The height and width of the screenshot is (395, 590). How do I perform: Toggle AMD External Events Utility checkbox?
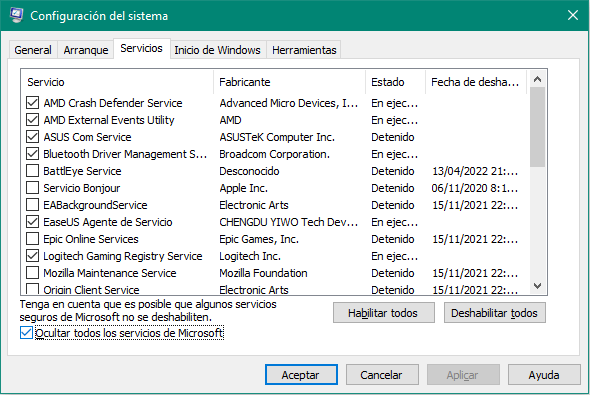[x=32, y=120]
